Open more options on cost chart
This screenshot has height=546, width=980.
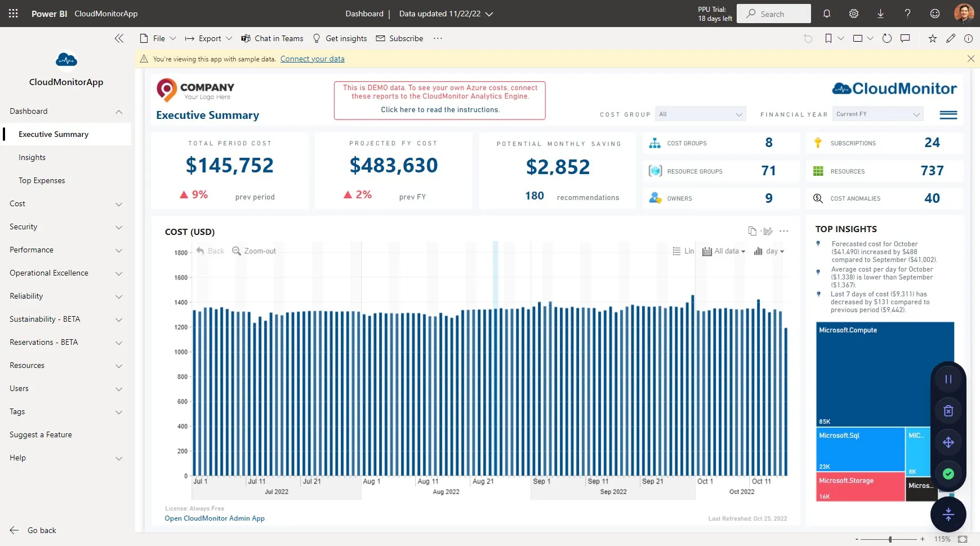pyautogui.click(x=784, y=231)
